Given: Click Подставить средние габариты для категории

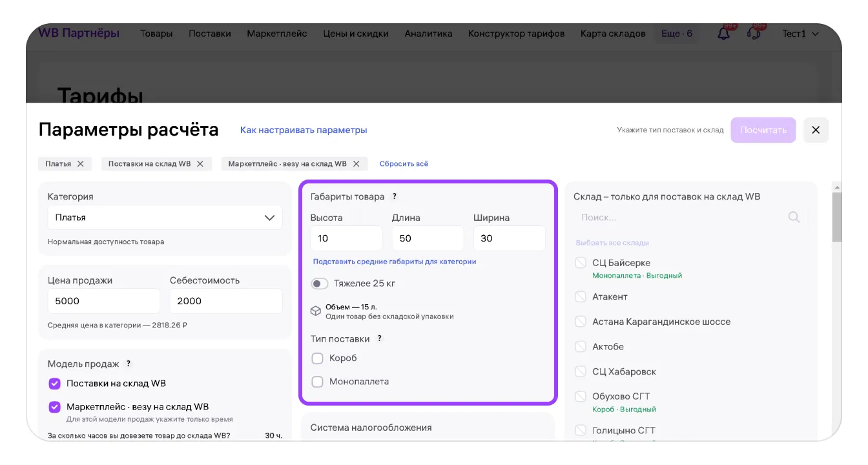Looking at the screenshot, I should click(395, 262).
